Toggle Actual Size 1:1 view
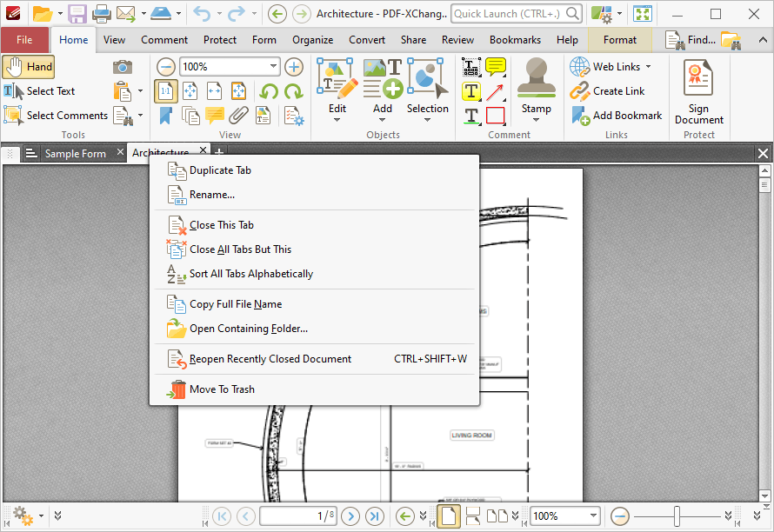The width and height of the screenshot is (774, 532). point(166,91)
